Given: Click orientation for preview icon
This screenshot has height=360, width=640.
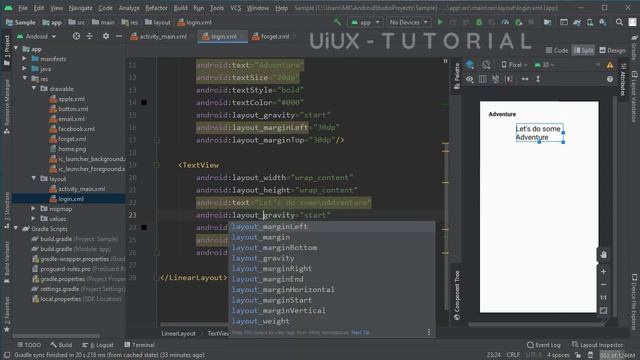Looking at the screenshot, I should [486, 64].
